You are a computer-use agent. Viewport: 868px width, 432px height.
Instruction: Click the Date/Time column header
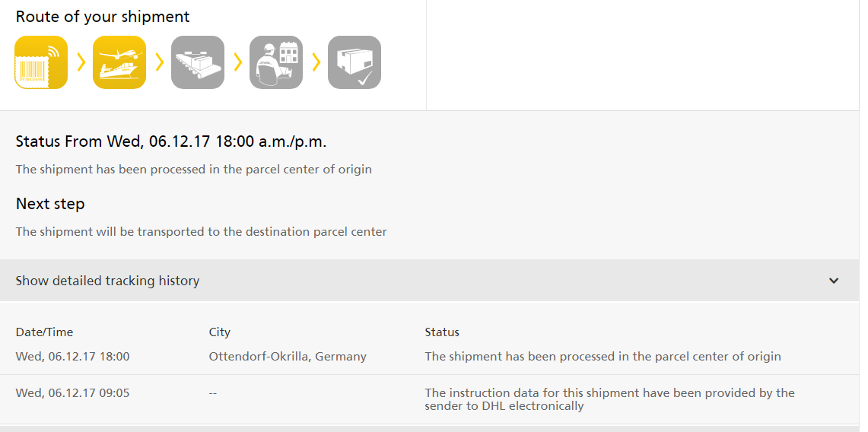point(44,332)
